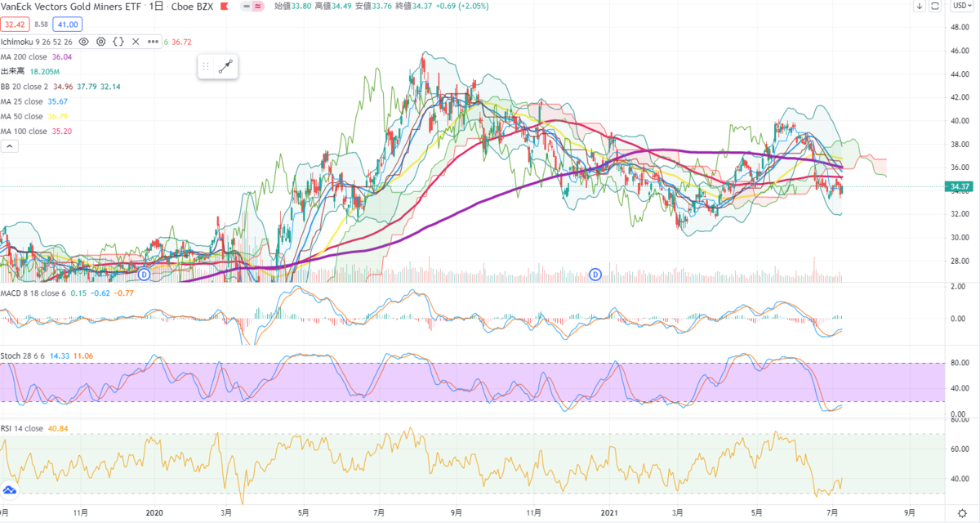Select the Stoch 28 6 6 label

point(24,356)
